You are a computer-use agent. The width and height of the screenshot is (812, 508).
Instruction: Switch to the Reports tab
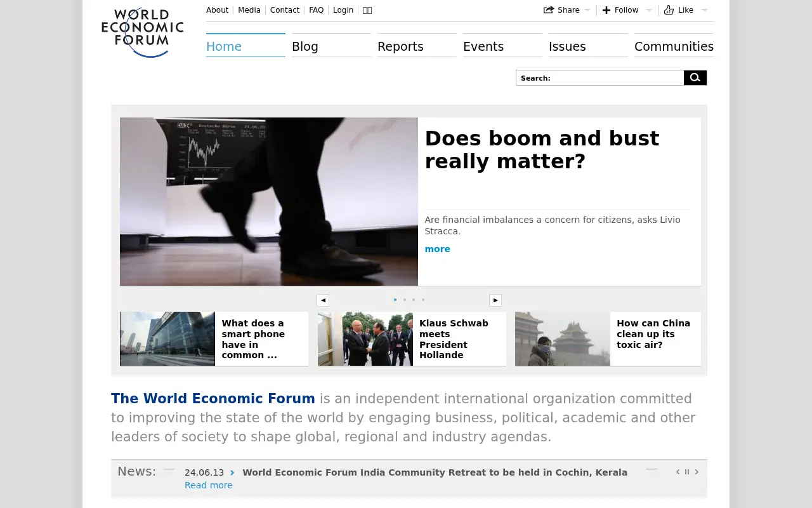[417, 46]
